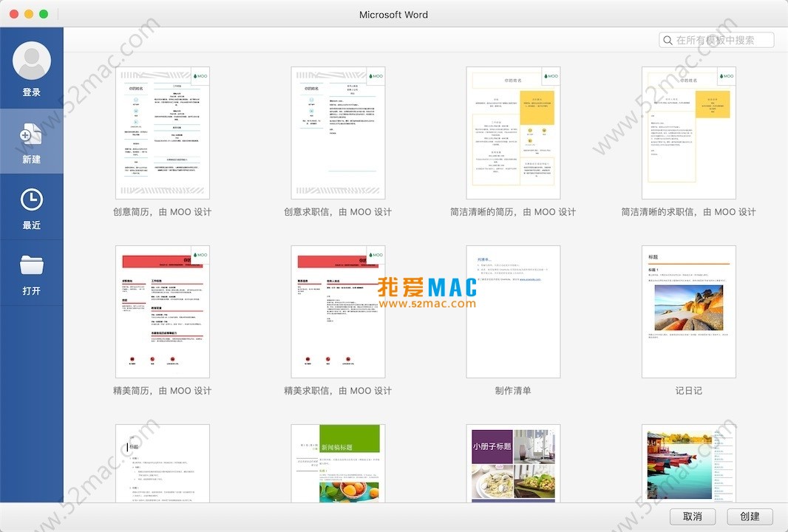Click the 新建 label in sidebar

(32, 160)
